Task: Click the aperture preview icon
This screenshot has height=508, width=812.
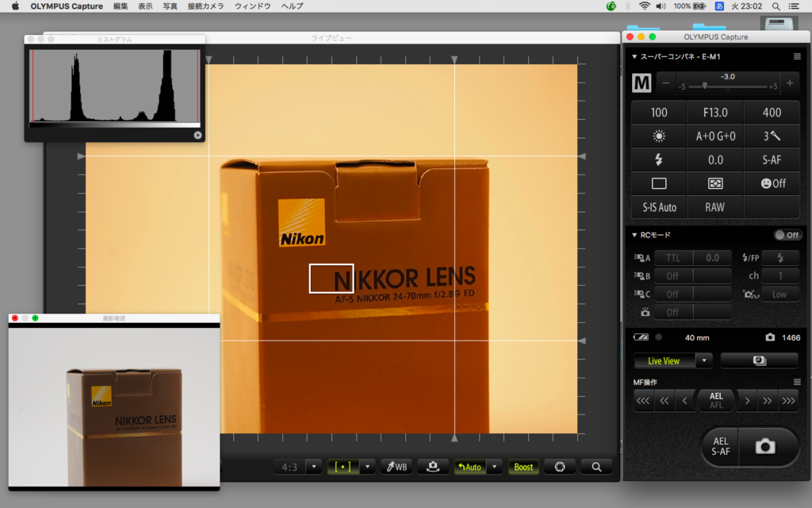Action: click(x=558, y=467)
